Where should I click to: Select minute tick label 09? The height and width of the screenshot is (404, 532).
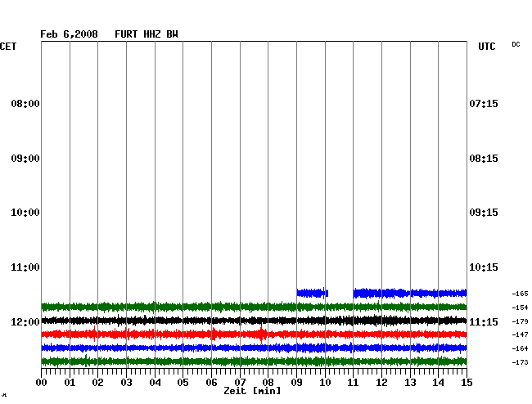point(296,383)
